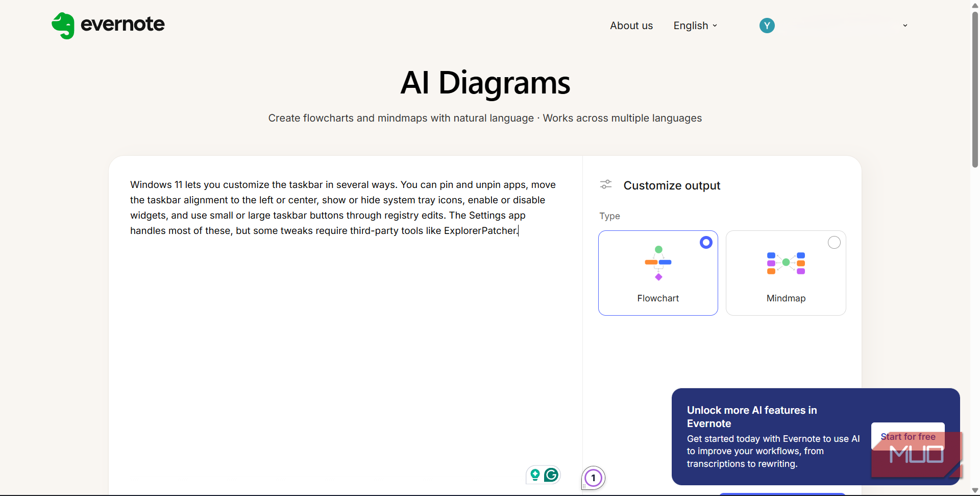Viewport: 980px width, 496px height.
Task: Click the 'evernote' wordmark text
Action: coord(123,24)
